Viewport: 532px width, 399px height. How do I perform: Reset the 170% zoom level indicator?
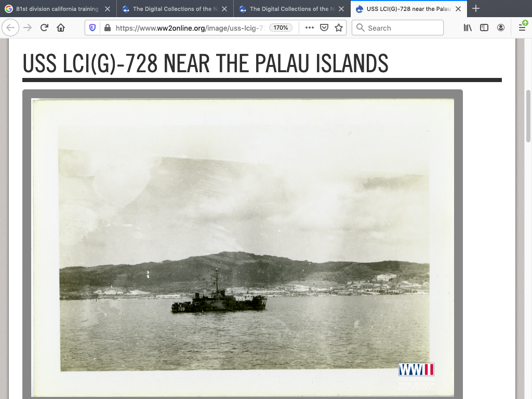pos(281,28)
